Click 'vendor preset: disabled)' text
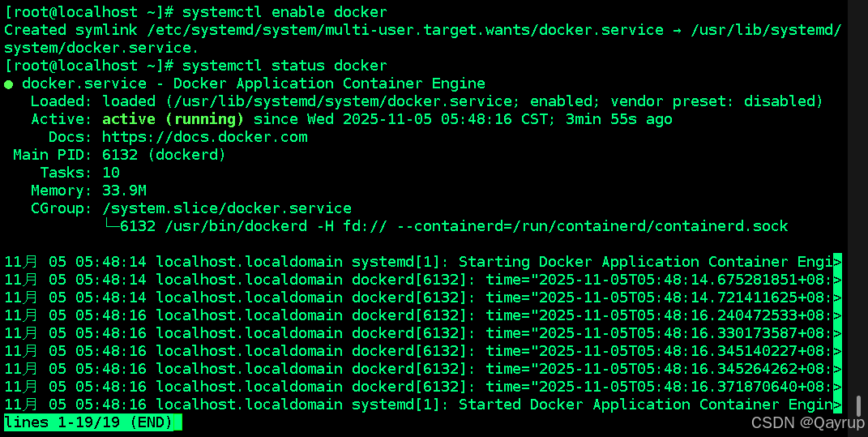The height and width of the screenshot is (437, 868). point(717,101)
